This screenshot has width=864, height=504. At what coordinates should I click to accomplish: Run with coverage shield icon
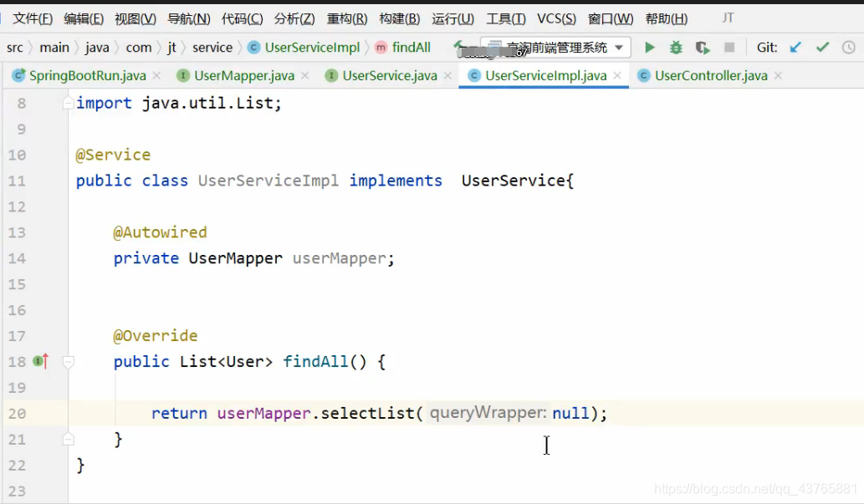[703, 48]
